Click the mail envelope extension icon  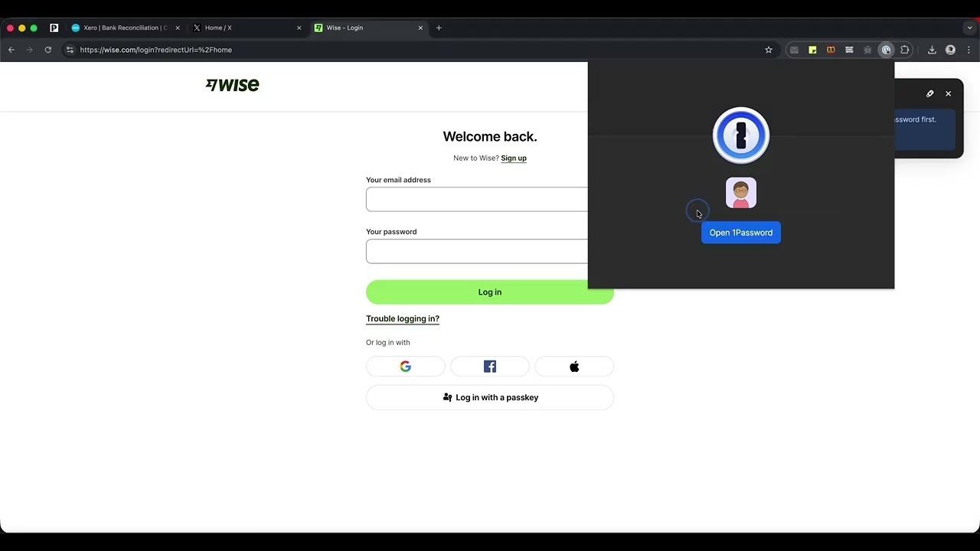tap(794, 50)
